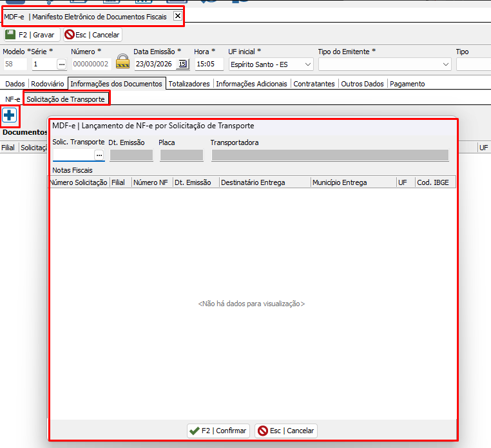Select the Informações Adicionais tab
The image size is (491, 448).
point(252,84)
